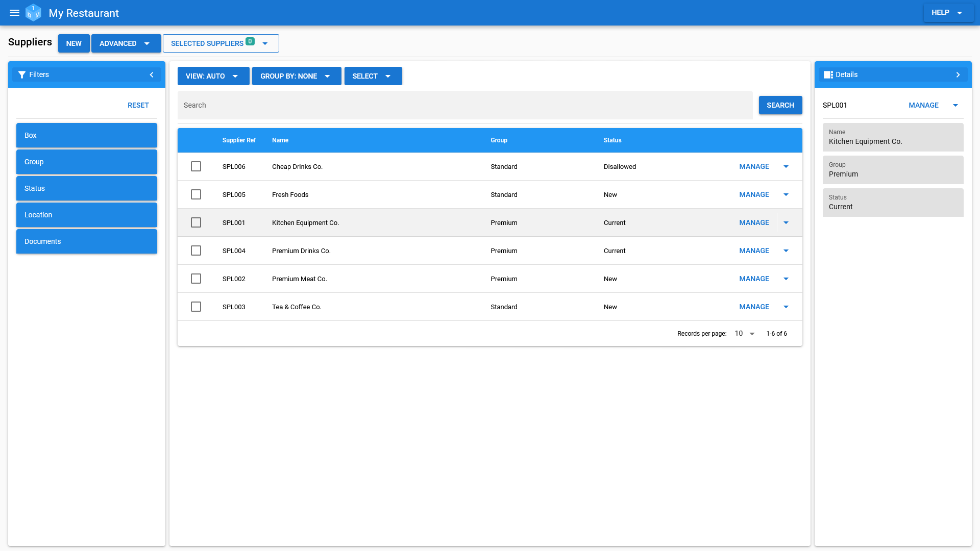
Task: Toggle checkbox for Kitchen Equipment Co.
Action: click(x=196, y=222)
